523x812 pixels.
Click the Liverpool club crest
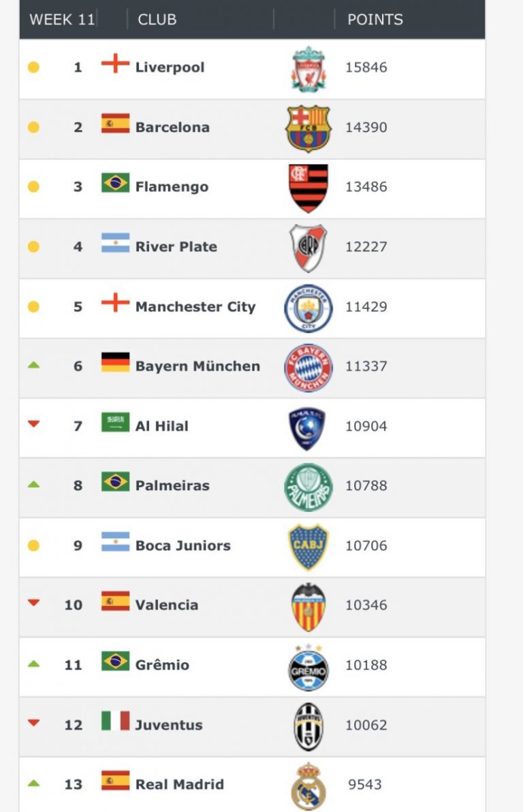[x=308, y=68]
